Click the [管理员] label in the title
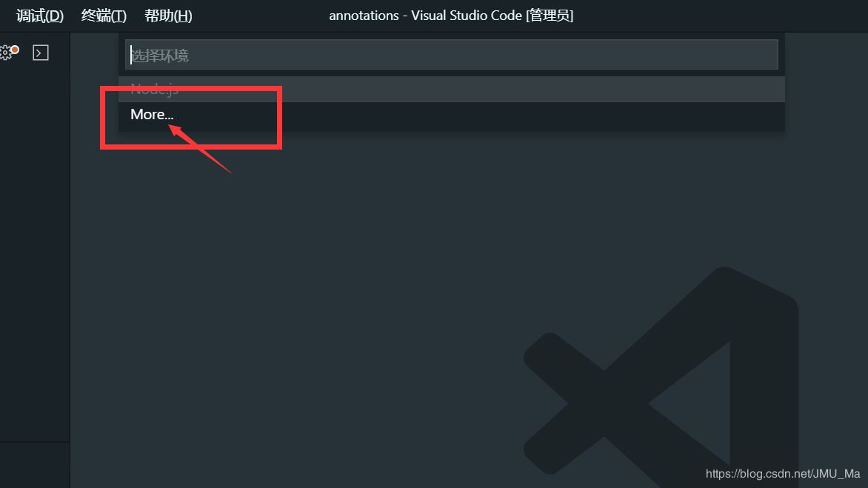 pyautogui.click(x=550, y=16)
